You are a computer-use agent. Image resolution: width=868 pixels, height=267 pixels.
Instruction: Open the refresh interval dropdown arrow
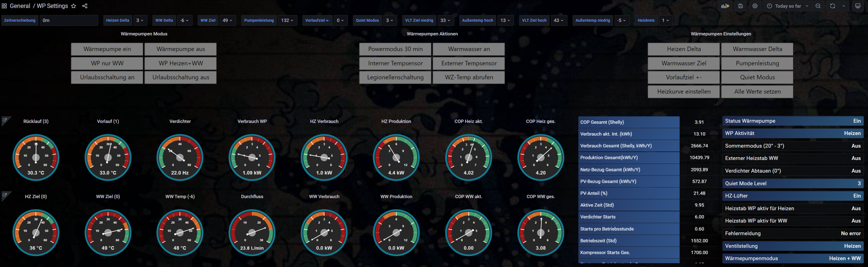click(x=843, y=6)
